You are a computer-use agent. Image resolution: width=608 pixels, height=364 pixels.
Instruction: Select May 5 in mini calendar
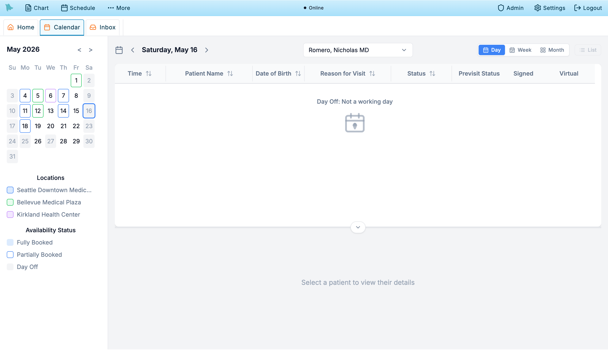(x=38, y=96)
